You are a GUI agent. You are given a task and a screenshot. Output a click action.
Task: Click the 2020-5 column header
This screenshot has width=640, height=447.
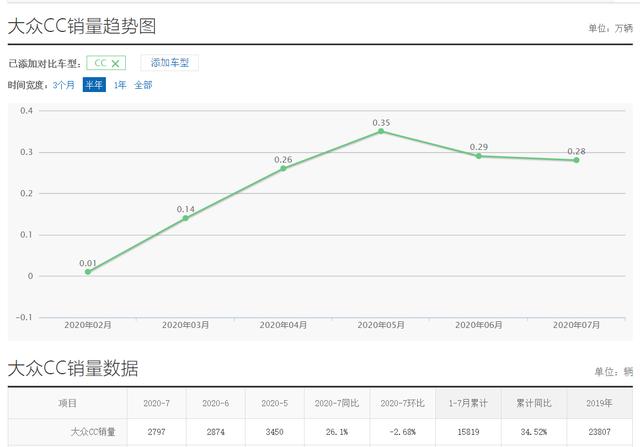pyautogui.click(x=275, y=403)
